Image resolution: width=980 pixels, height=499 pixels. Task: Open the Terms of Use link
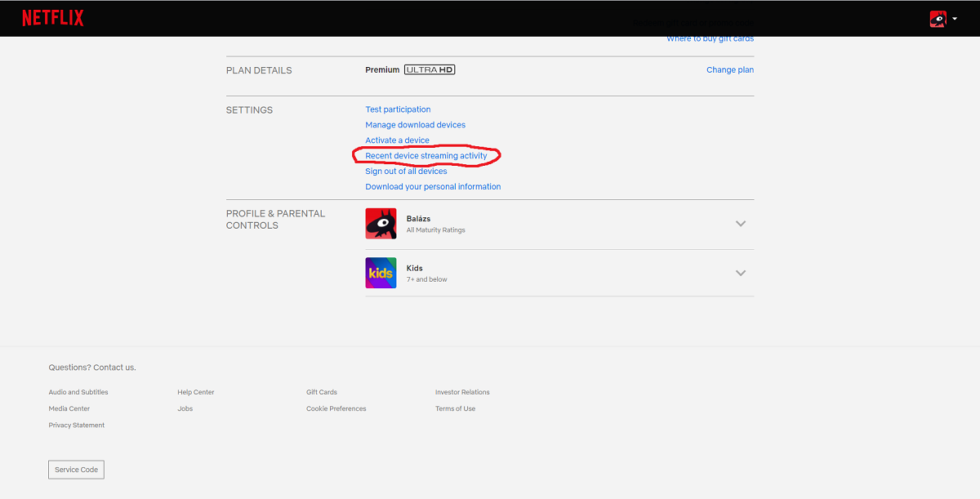pos(455,408)
